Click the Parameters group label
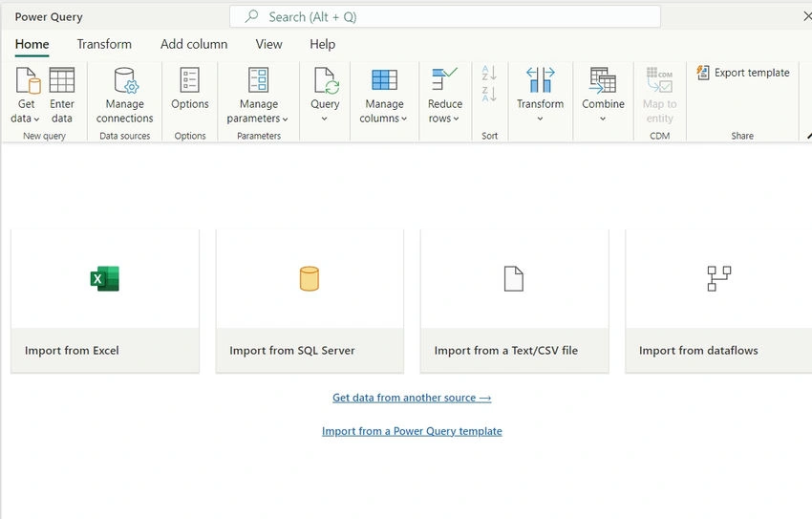The image size is (812, 519). 259,136
